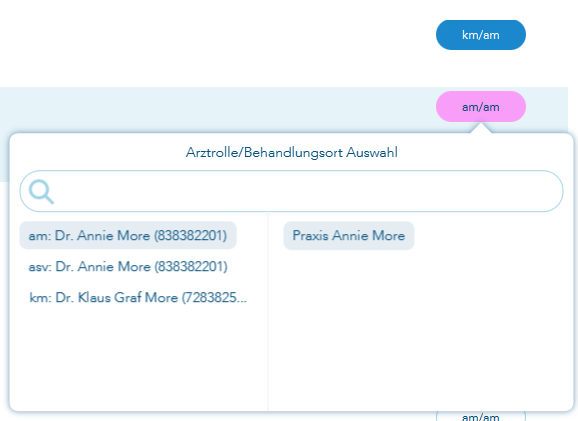Choose km: Dr. Klaus Graf More entry
Screen dimensions: 578x421
click(138, 298)
